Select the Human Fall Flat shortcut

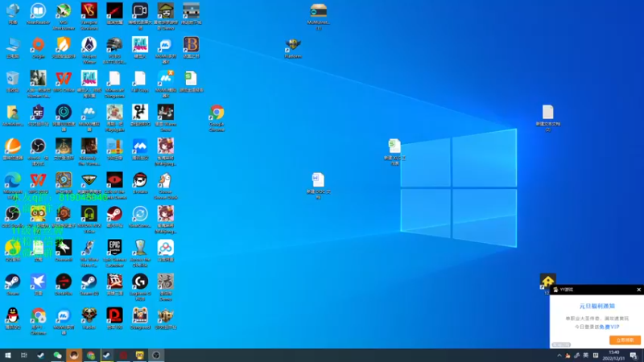tap(38, 84)
